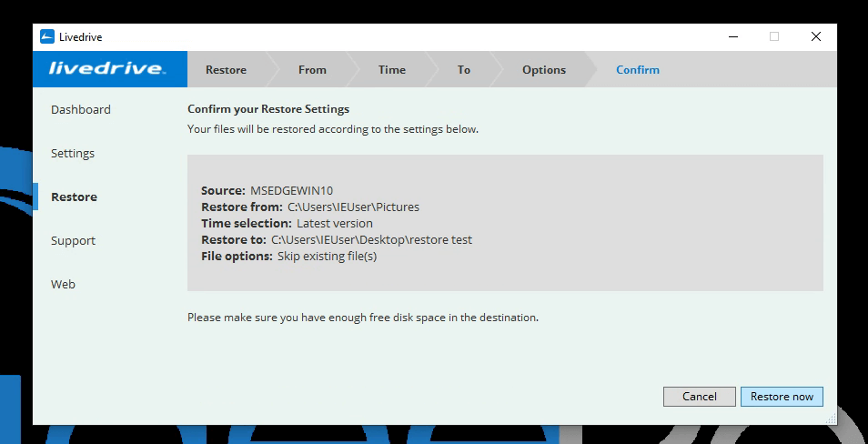868x444 pixels.
Task: Click the livedrive logo banner
Action: (x=109, y=69)
